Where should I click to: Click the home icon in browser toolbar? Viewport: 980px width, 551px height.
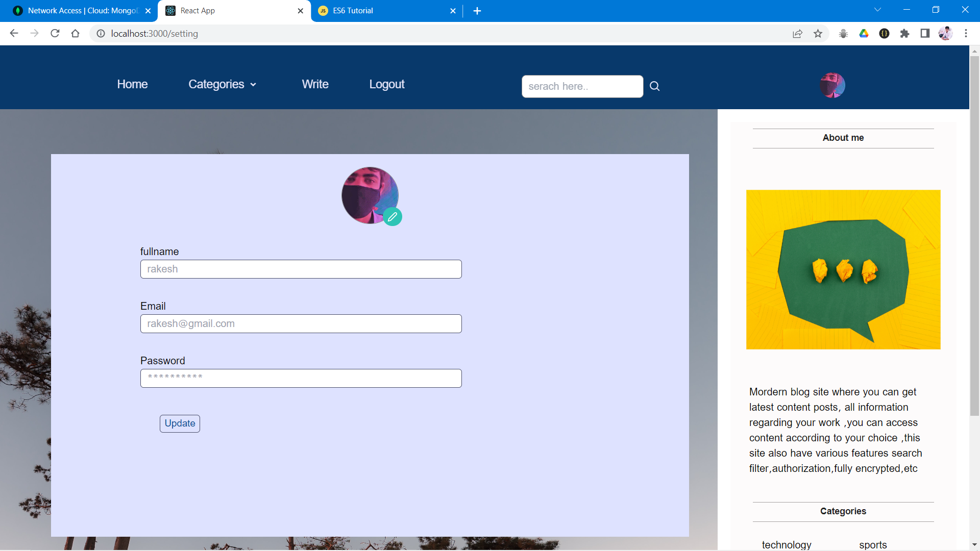click(x=76, y=34)
